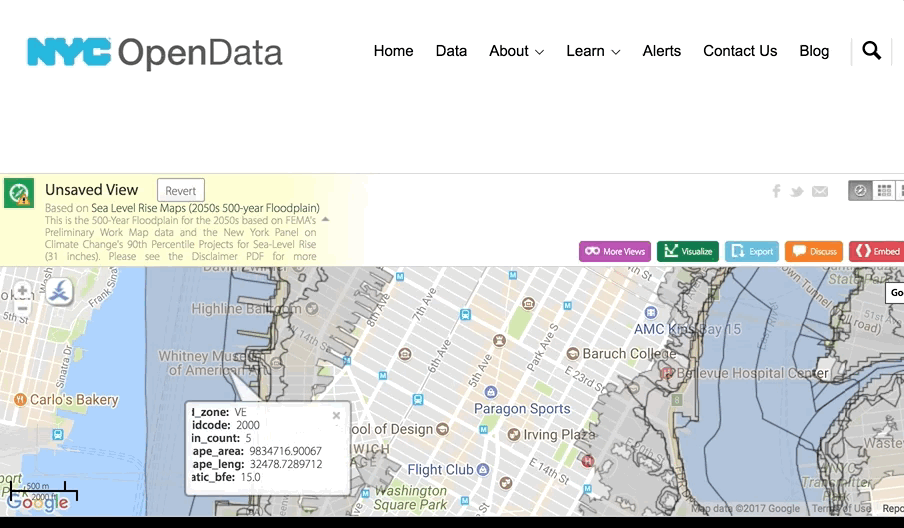Image resolution: width=904 pixels, height=528 pixels.
Task: Click the AMC Kips Bay 15 marker
Action: tap(651, 312)
